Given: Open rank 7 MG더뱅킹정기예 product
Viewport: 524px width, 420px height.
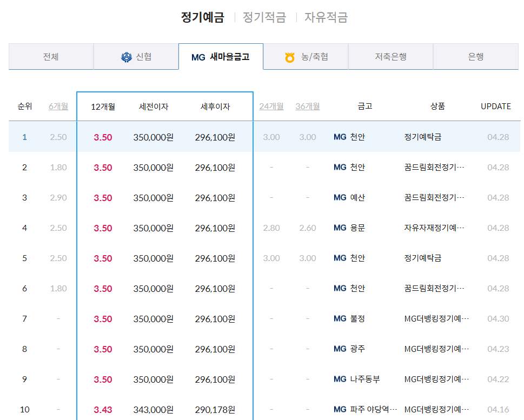Looking at the screenshot, I should coord(436,318).
